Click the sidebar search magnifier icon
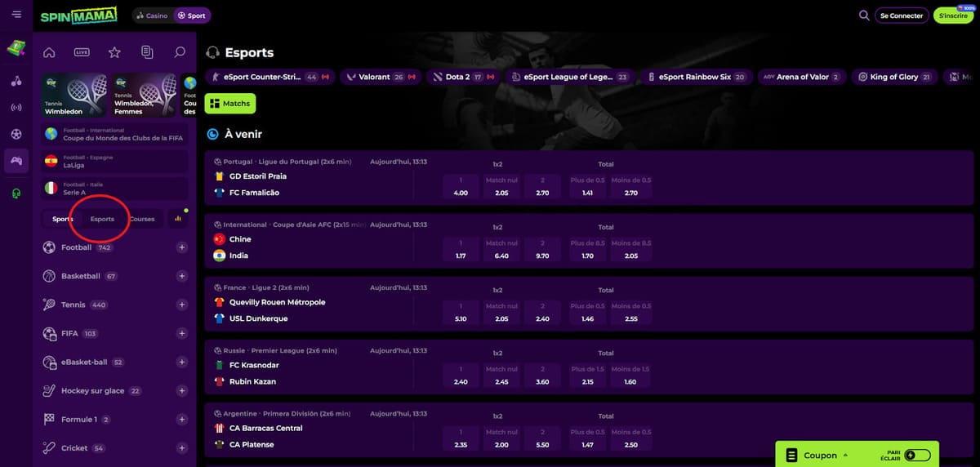The image size is (980, 467). click(180, 52)
